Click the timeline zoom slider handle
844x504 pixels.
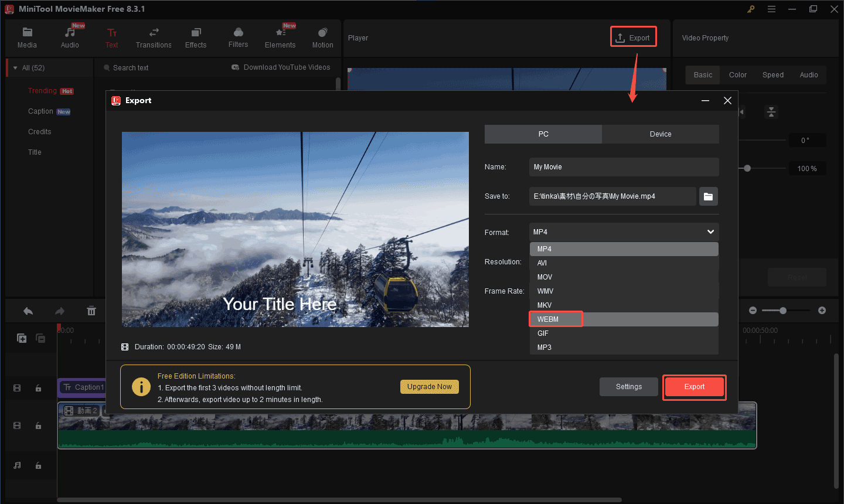coord(782,311)
